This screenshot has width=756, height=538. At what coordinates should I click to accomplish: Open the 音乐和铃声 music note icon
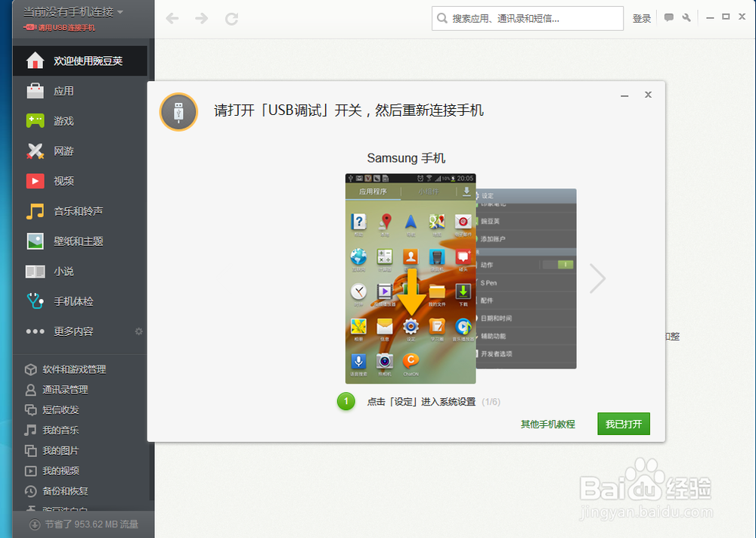pyautogui.click(x=36, y=211)
